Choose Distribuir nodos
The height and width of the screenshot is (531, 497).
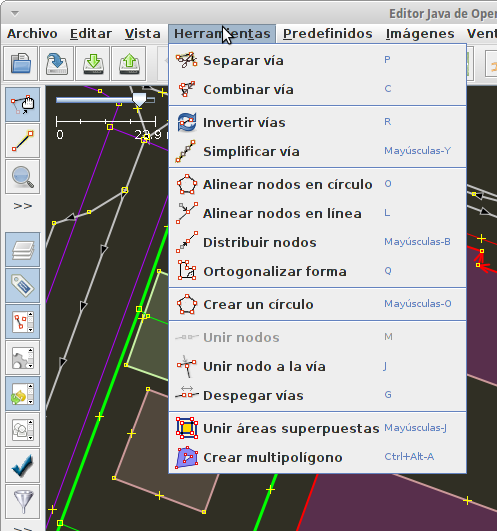tap(318, 242)
